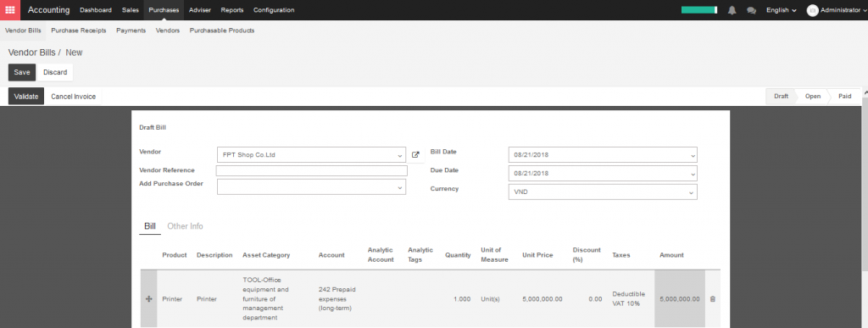Click the Amount column header
868x328 pixels.
(671, 255)
